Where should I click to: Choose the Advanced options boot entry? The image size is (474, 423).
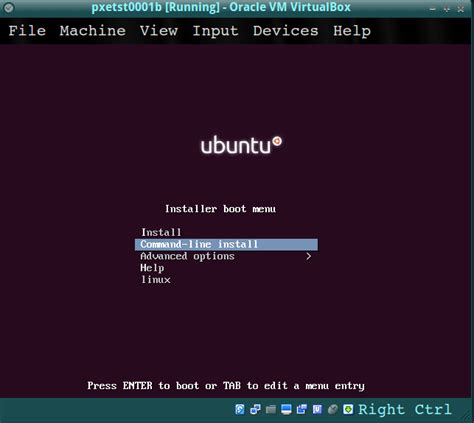226,256
